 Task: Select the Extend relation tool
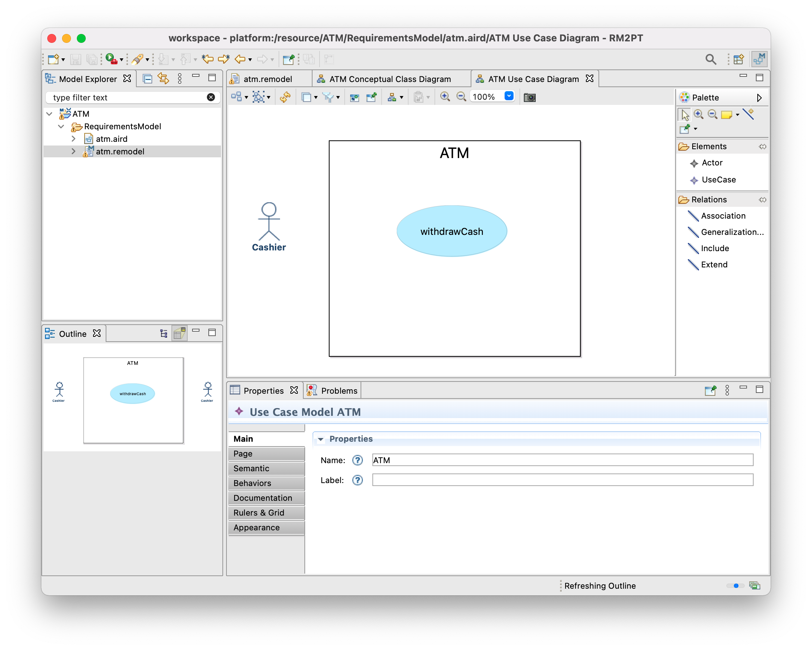[x=714, y=265]
